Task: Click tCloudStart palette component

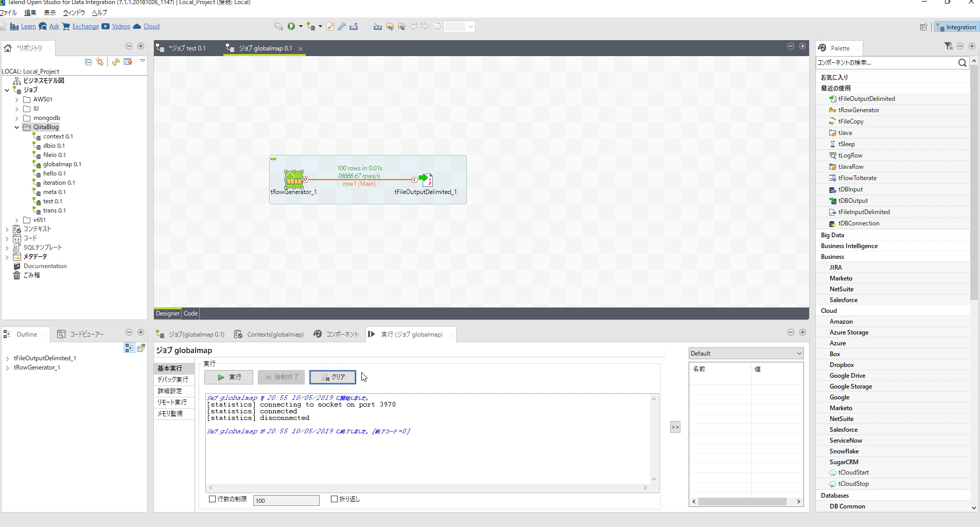Action: [853, 472]
